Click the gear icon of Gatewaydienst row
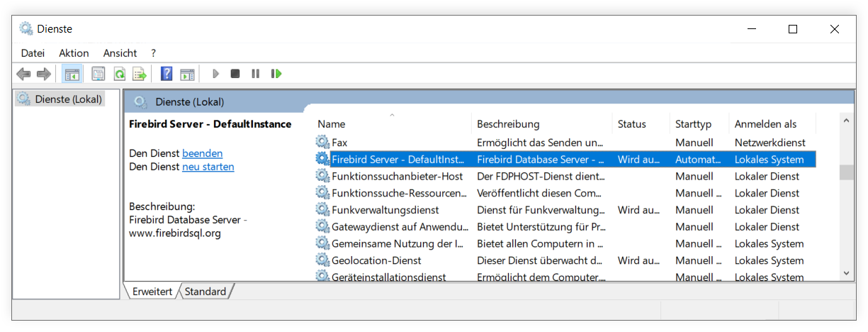The width and height of the screenshot is (868, 332). (322, 227)
